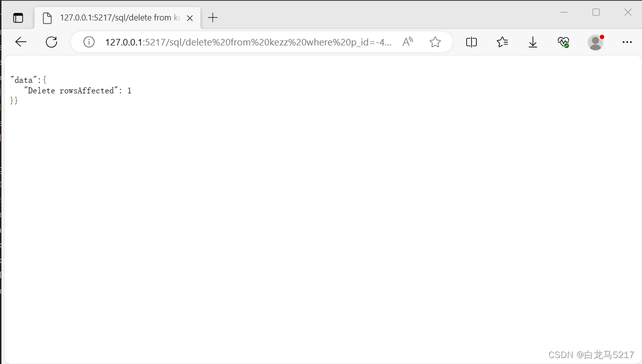Open the user profile avatar

(595, 42)
